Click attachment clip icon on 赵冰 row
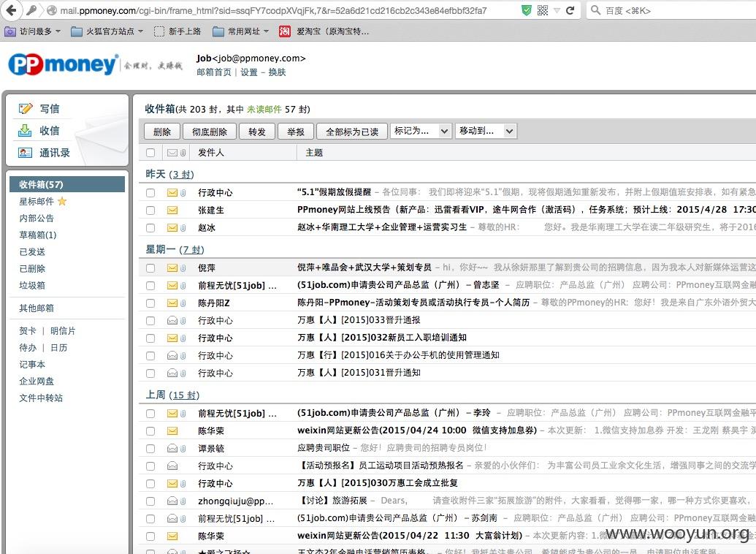Screen dimensions: 756x554 click(183, 228)
